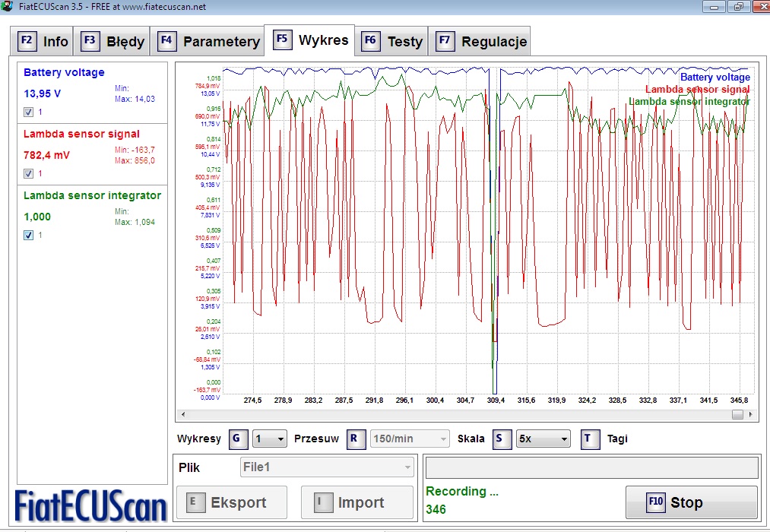Select the F5 Wykres tab
770x532 pixels.
310,40
